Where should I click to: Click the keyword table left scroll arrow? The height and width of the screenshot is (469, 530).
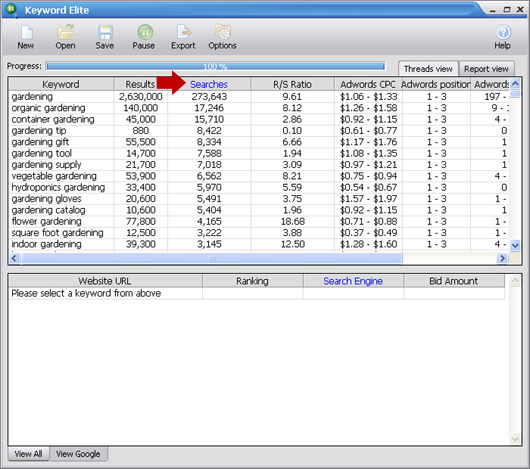(14, 258)
